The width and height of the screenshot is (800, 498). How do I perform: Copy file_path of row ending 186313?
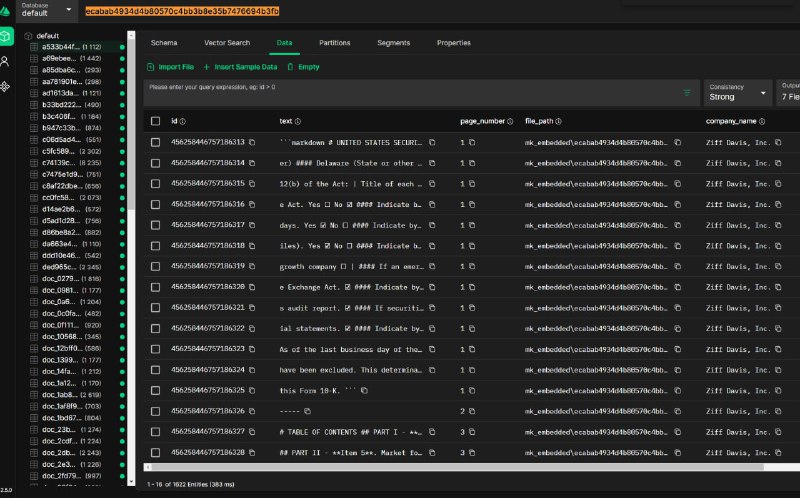[x=678, y=142]
